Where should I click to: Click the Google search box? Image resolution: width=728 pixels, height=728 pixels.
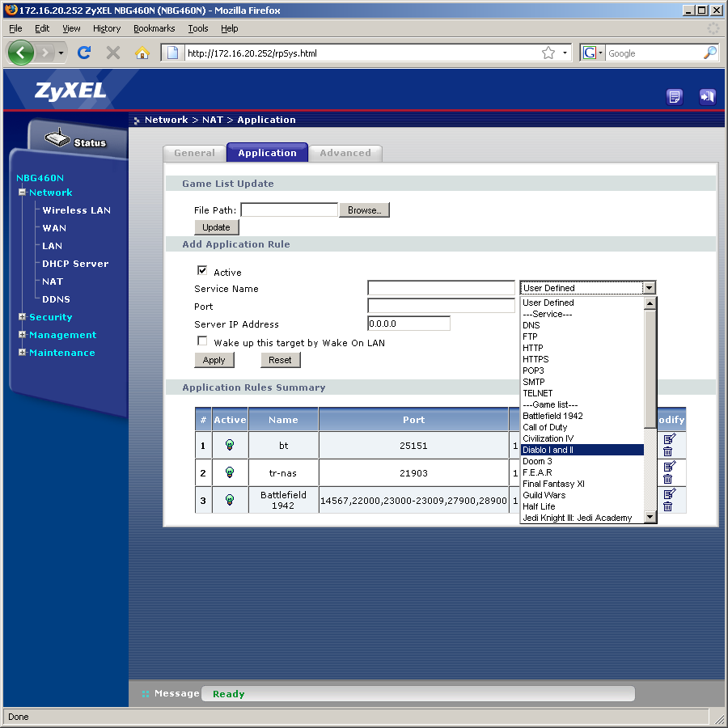pos(654,53)
